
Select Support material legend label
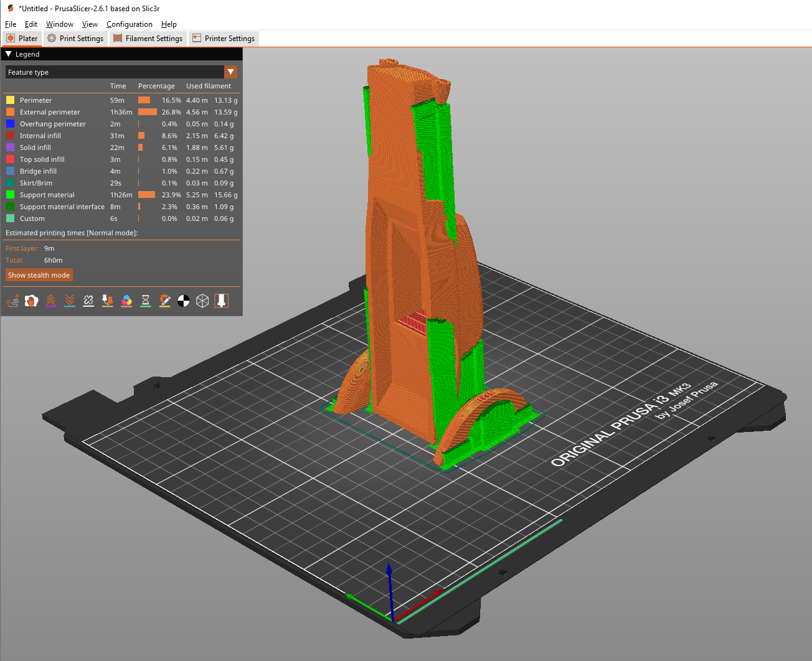point(47,195)
